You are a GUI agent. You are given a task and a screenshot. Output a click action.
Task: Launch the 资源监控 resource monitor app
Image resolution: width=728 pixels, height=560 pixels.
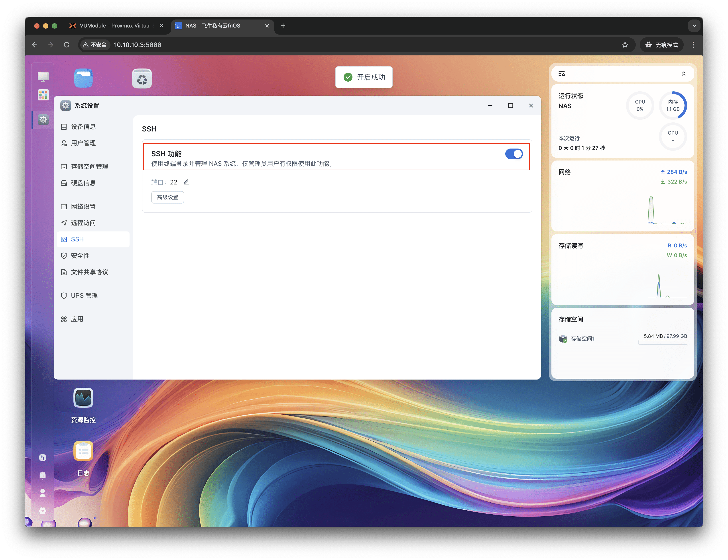[83, 398]
